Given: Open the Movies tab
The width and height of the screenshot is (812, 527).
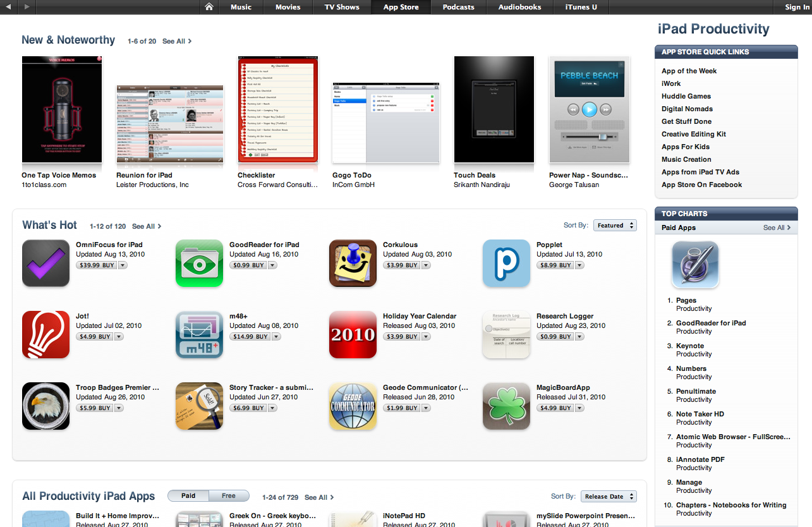Looking at the screenshot, I should 288,7.
